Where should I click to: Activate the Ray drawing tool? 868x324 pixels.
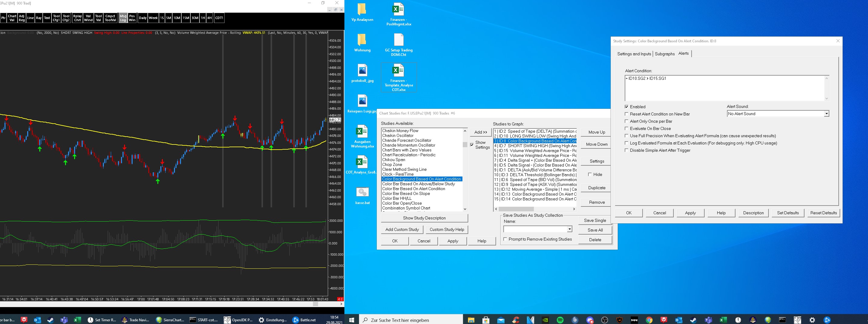[39, 18]
